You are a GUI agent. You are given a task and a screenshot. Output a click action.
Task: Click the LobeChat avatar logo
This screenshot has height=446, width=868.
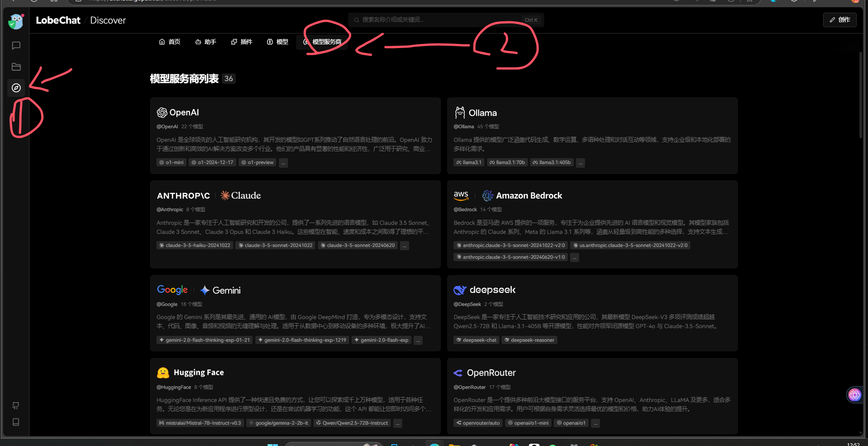click(16, 21)
